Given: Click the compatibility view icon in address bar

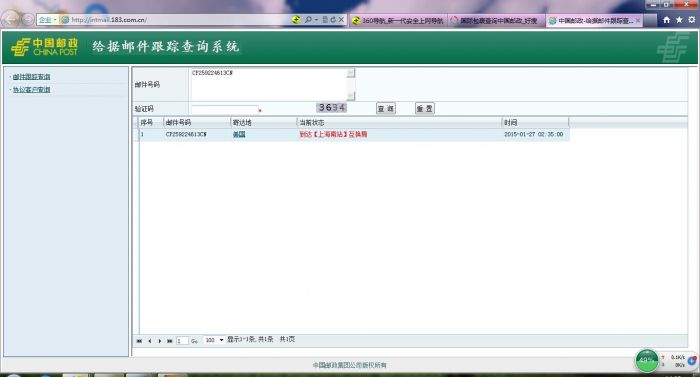Looking at the screenshot, I should tap(325, 20).
